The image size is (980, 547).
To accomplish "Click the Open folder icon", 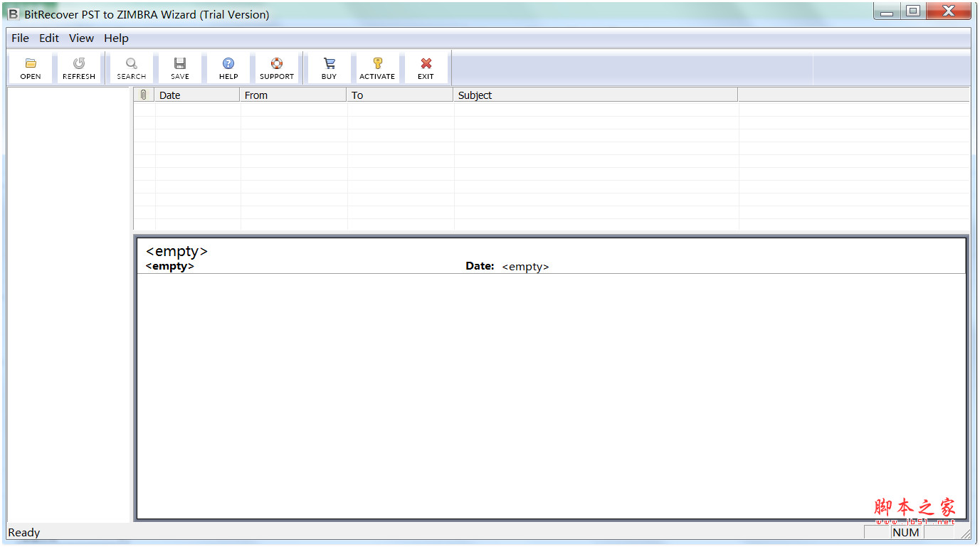I will click(31, 64).
